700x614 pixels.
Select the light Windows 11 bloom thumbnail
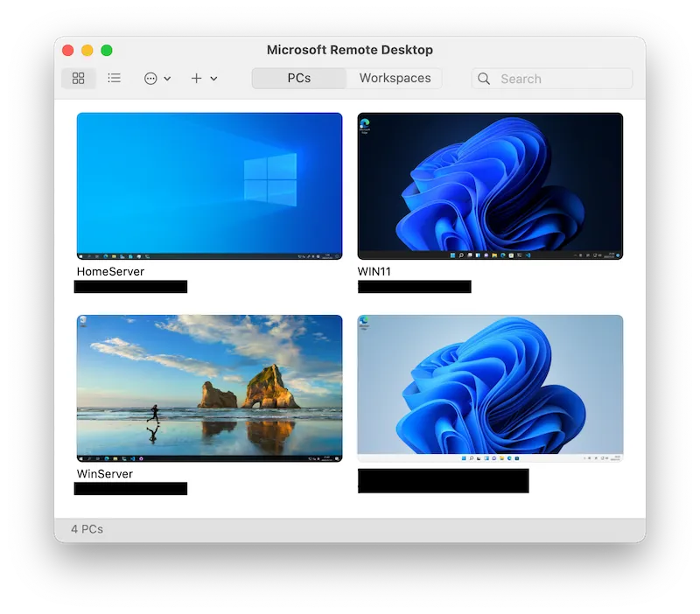[x=490, y=387]
